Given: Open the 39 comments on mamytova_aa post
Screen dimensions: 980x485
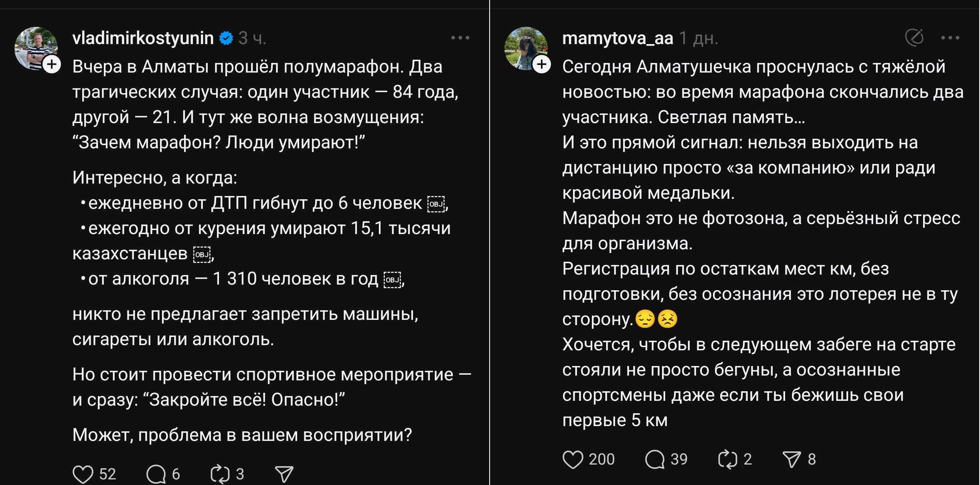Looking at the screenshot, I should coord(655,459).
